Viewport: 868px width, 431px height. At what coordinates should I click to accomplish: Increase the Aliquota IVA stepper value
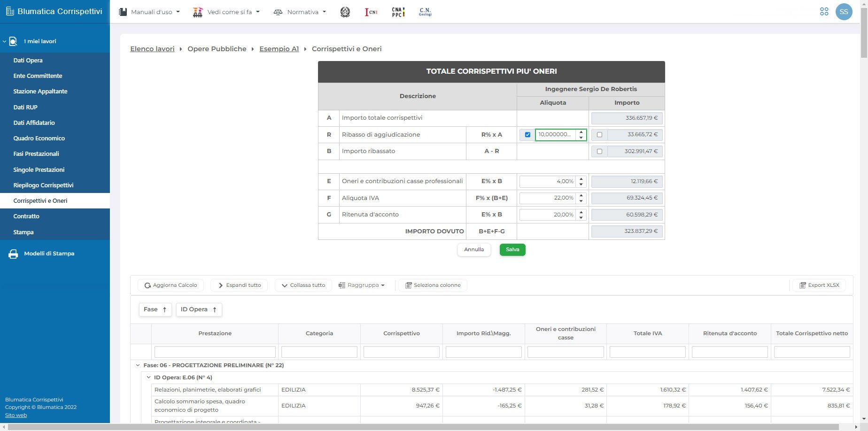(581, 195)
